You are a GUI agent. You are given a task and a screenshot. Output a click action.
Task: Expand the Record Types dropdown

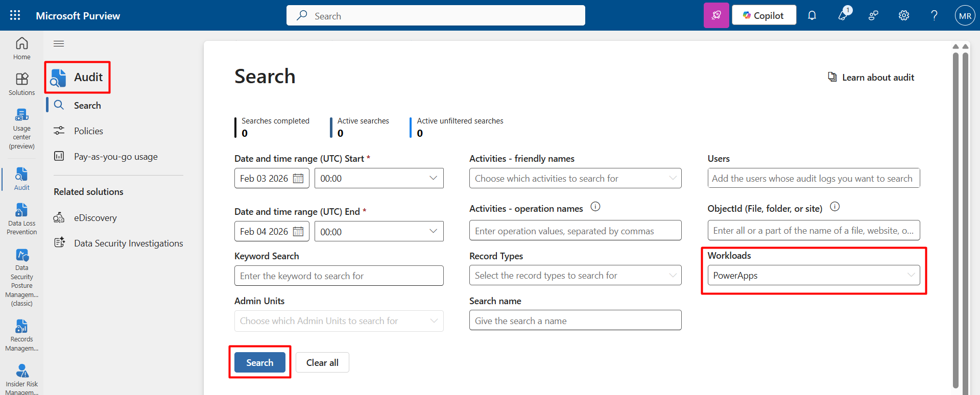pos(575,275)
